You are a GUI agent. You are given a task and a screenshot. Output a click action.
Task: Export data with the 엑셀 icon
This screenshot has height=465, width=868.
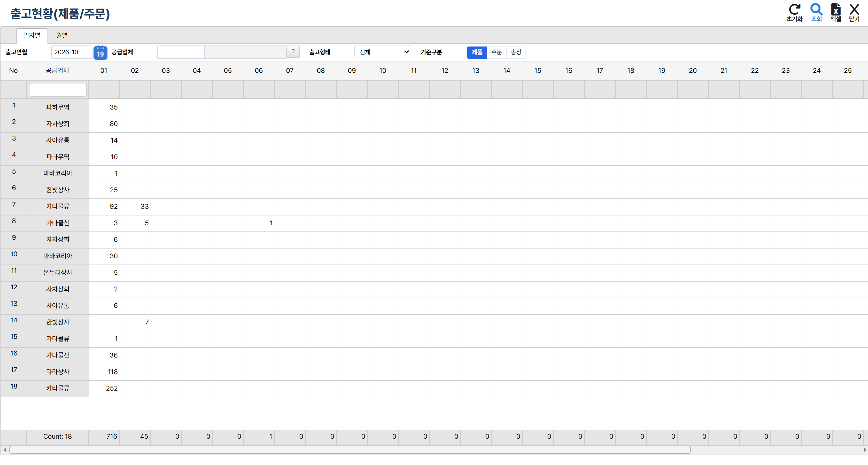tap(836, 12)
